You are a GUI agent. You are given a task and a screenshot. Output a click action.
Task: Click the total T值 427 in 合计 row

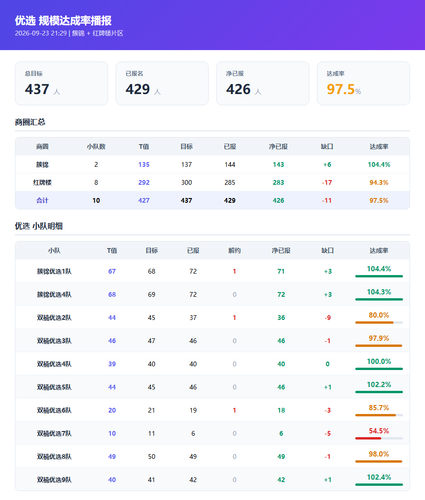(144, 201)
